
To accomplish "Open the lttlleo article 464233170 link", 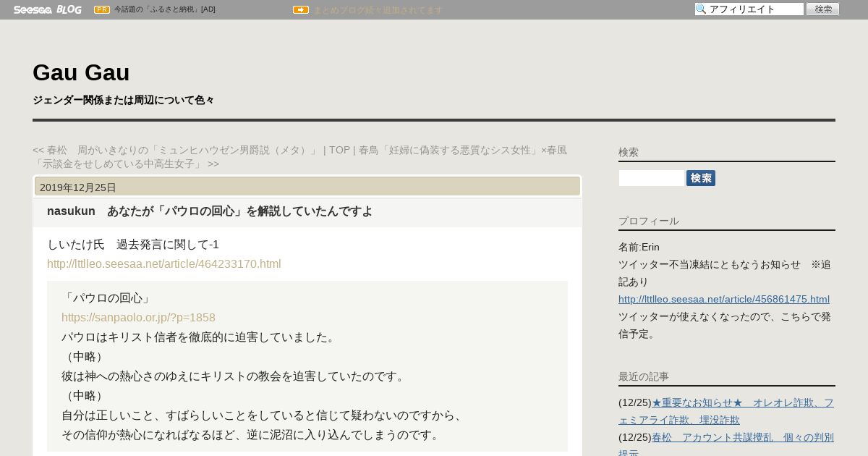I will [x=164, y=263].
